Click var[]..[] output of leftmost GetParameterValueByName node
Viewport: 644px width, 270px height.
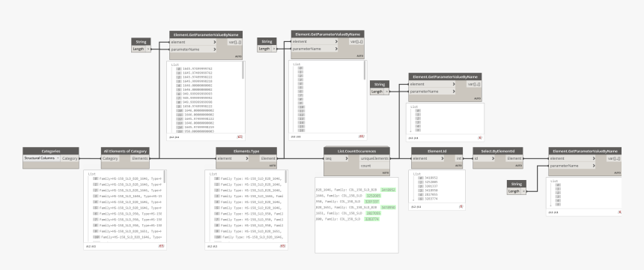235,42
